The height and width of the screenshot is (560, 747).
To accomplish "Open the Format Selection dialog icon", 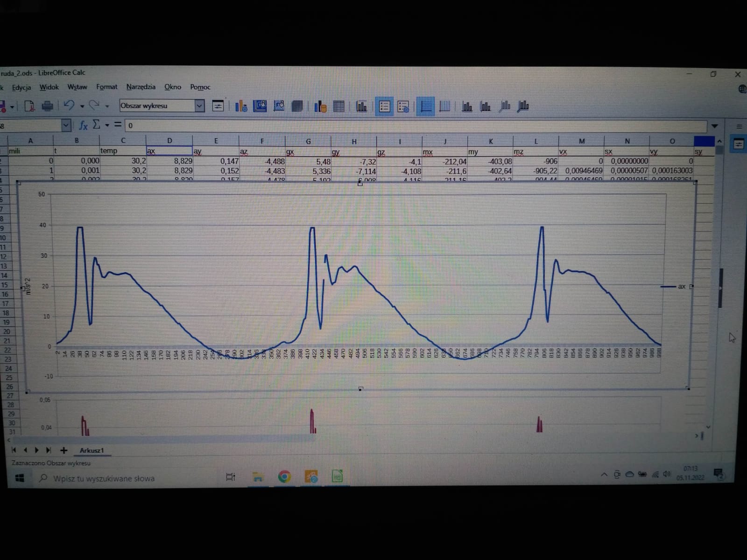I will 218,106.
